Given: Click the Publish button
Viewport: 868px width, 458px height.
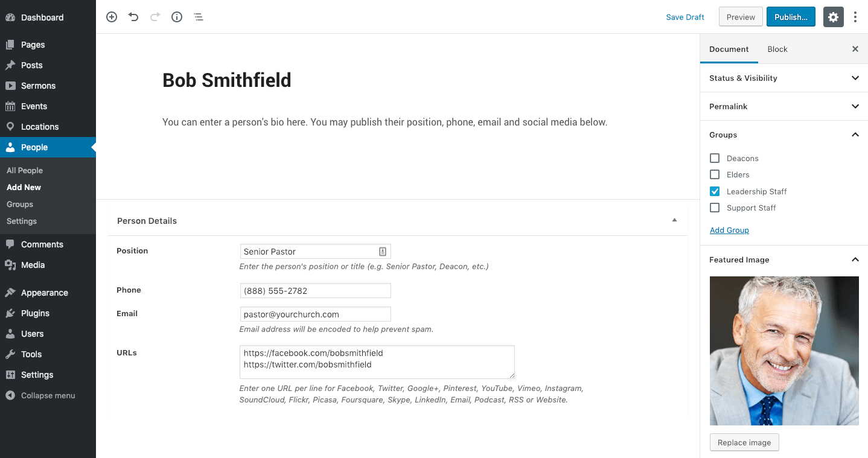Looking at the screenshot, I should point(791,17).
